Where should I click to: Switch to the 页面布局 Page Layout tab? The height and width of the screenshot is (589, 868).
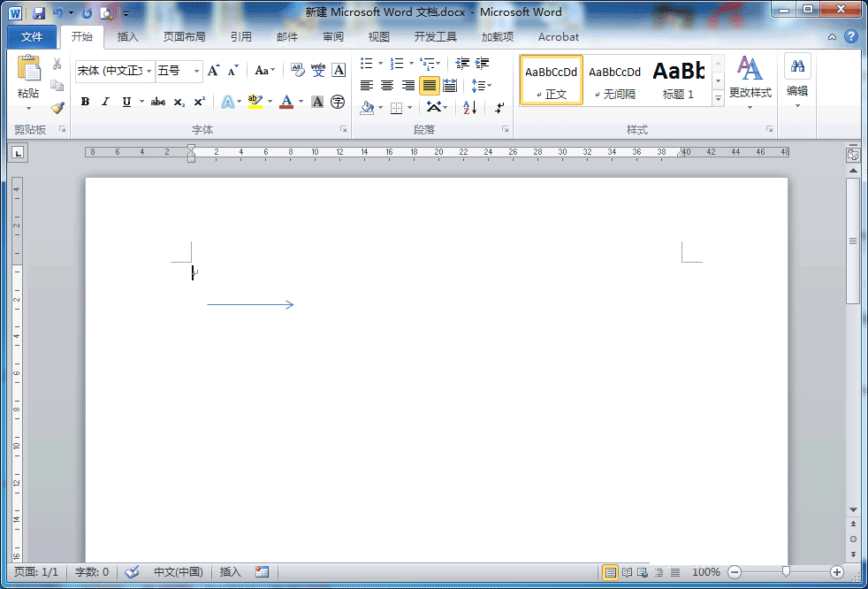click(x=185, y=37)
